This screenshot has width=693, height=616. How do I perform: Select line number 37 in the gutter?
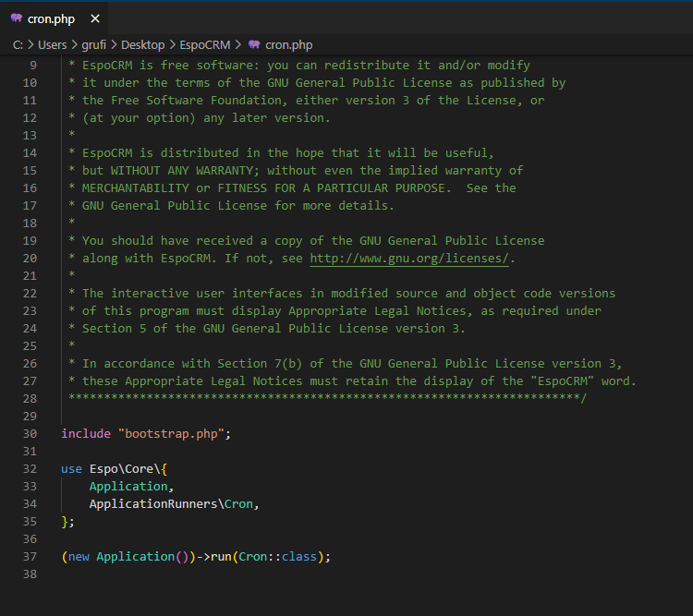(x=29, y=557)
